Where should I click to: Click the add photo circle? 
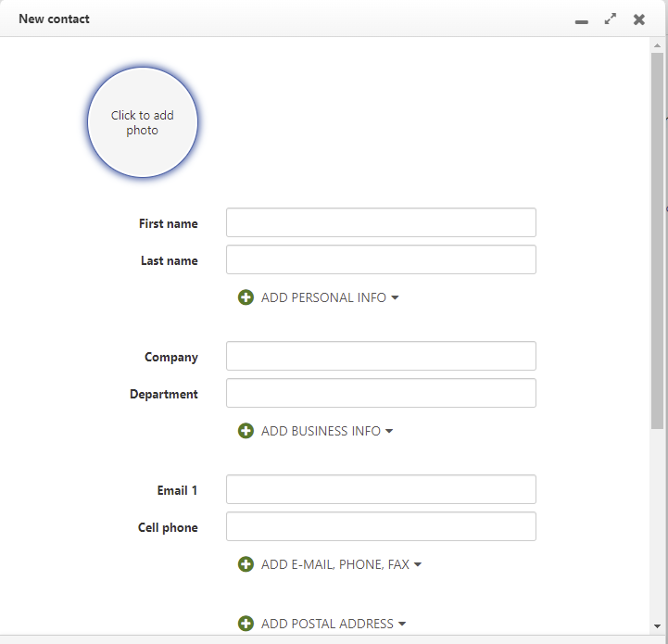143,122
